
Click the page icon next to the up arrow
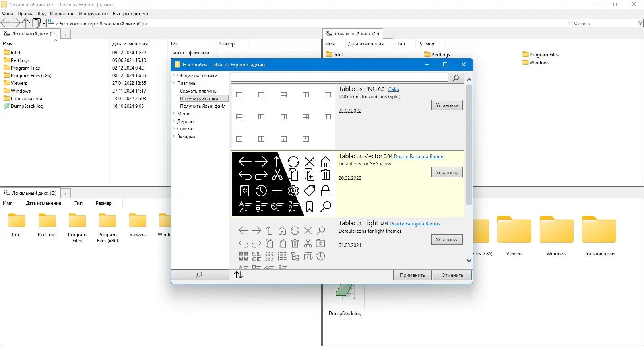[36, 23]
